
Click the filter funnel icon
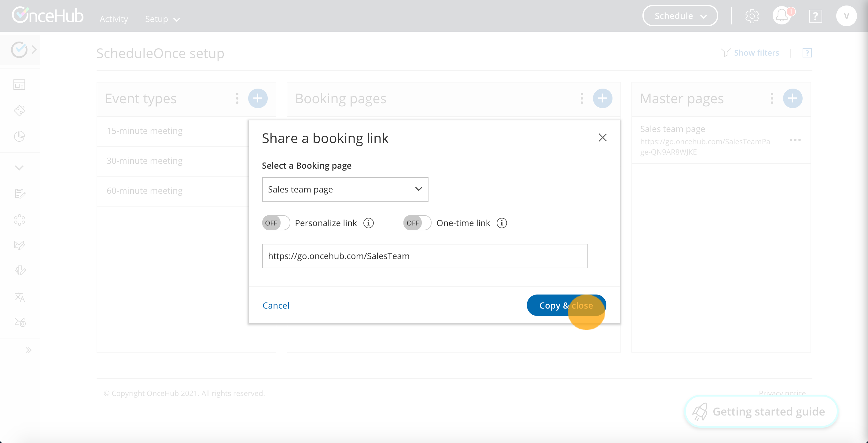pos(725,53)
